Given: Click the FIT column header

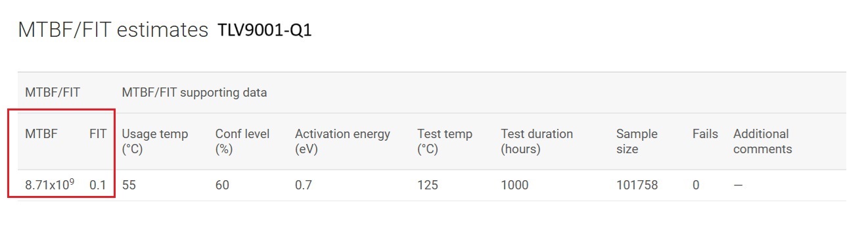Looking at the screenshot, I should tap(98, 134).
